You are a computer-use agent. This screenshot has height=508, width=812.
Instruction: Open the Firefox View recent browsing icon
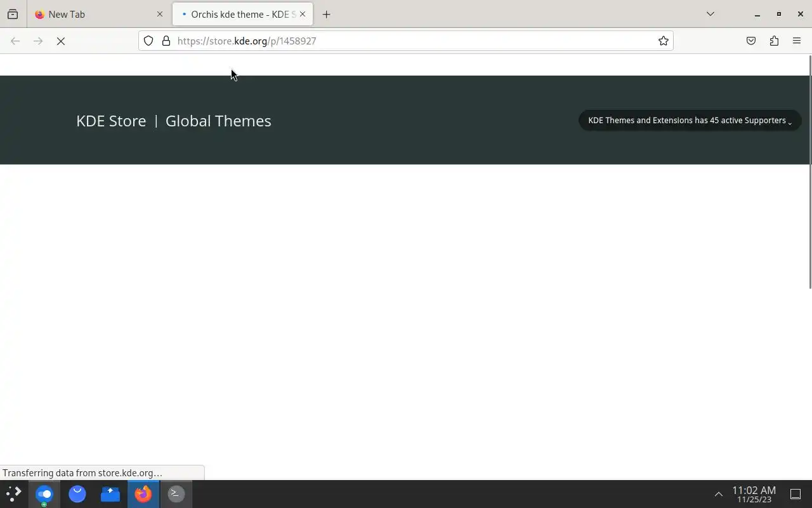click(x=13, y=14)
